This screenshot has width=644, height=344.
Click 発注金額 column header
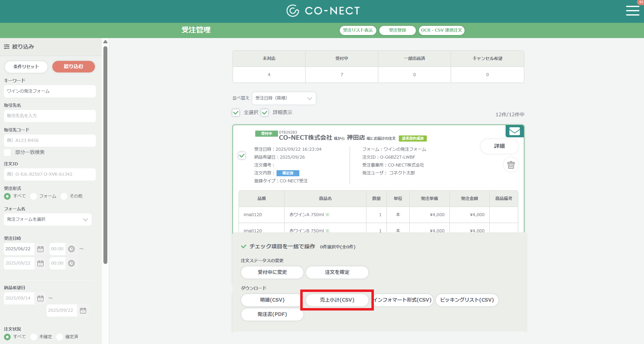(x=469, y=199)
